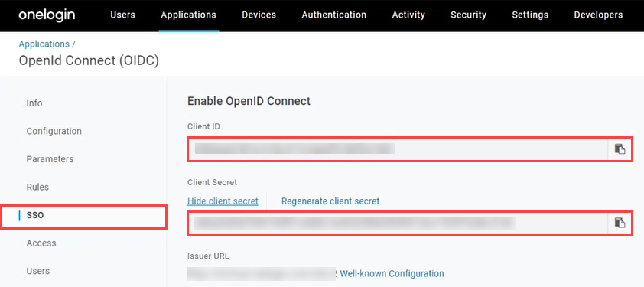
Task: Open the Developers menu
Action: (x=598, y=15)
